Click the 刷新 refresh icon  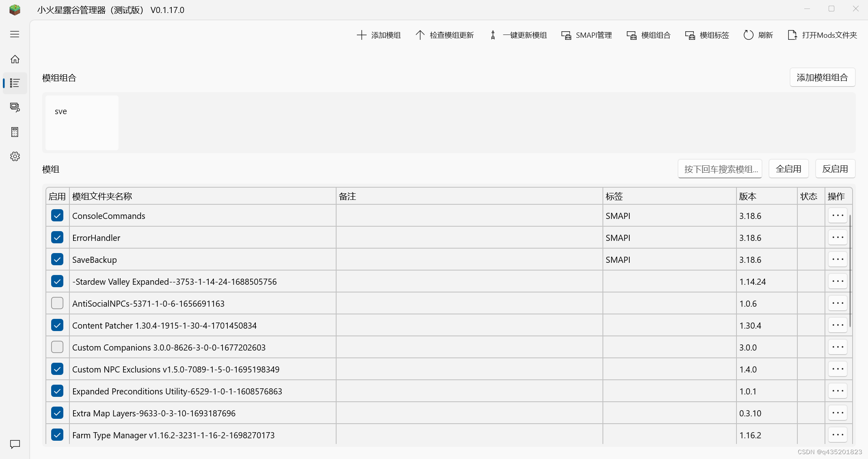coord(748,35)
